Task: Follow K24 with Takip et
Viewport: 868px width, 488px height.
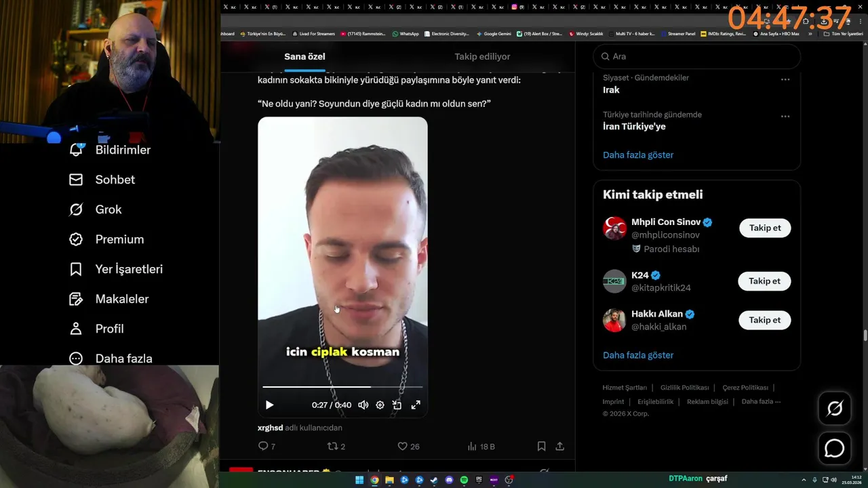Action: click(x=764, y=281)
